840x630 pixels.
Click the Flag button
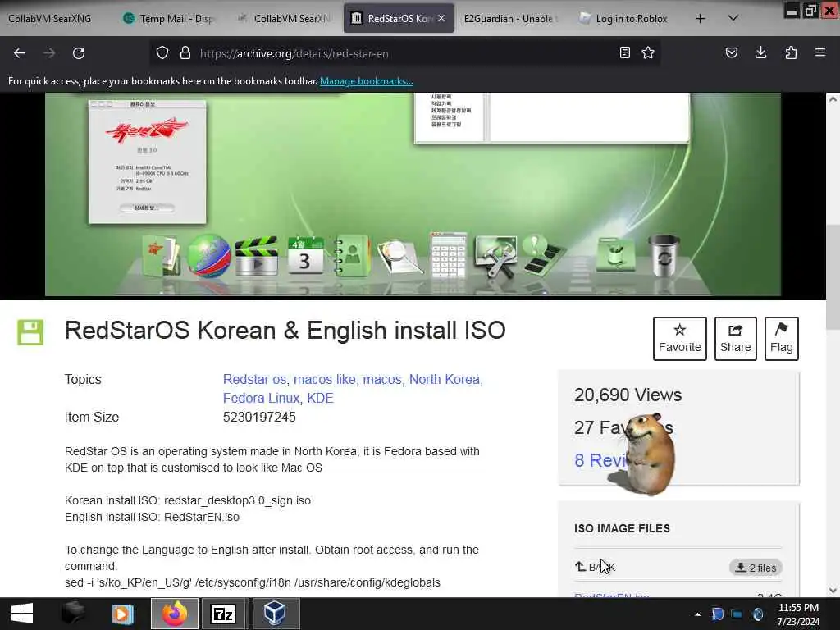click(x=782, y=339)
